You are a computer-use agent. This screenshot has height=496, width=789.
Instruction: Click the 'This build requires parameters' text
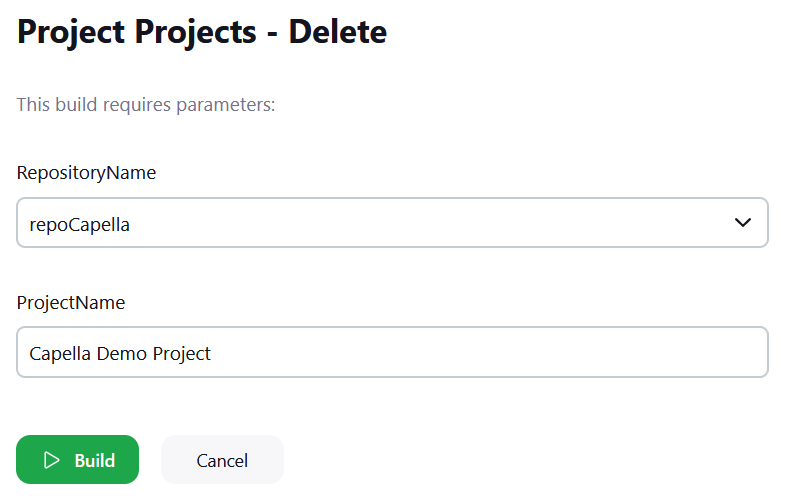(x=146, y=103)
